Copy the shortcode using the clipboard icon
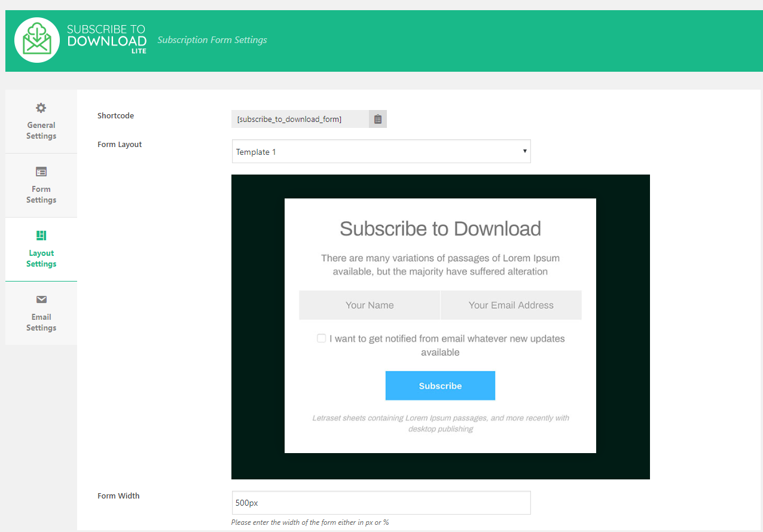 (x=378, y=119)
